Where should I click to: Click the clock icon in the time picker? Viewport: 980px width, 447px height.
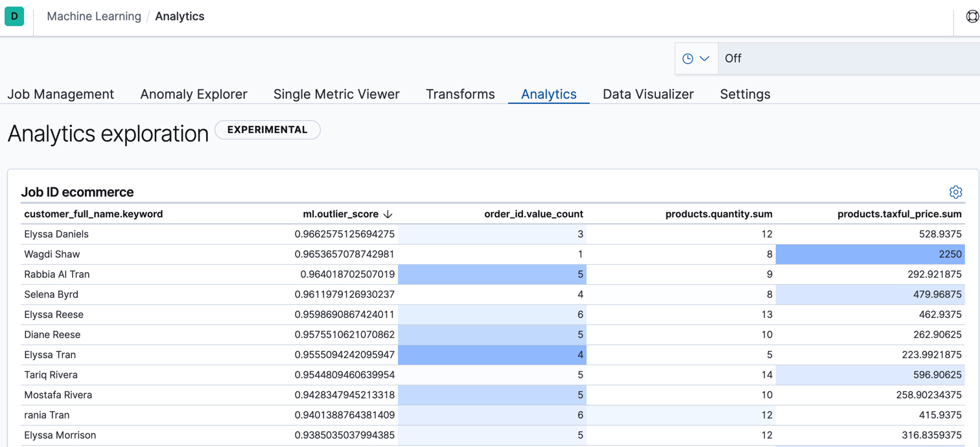pos(689,58)
